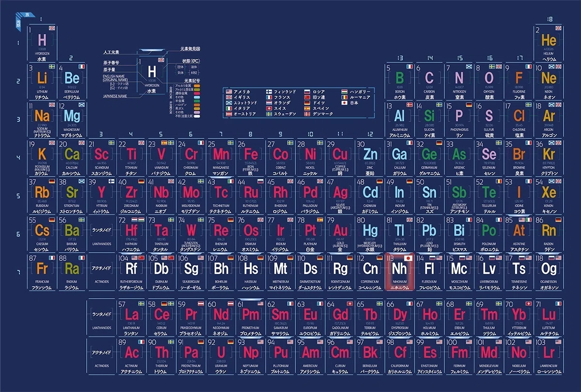Image resolution: width=581 pixels, height=392 pixels.
Task: Click the legend flag beside ドイツ
Action: [x=307, y=103]
